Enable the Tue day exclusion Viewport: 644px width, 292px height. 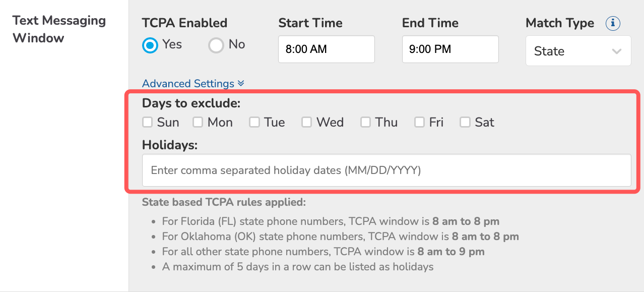tap(254, 122)
